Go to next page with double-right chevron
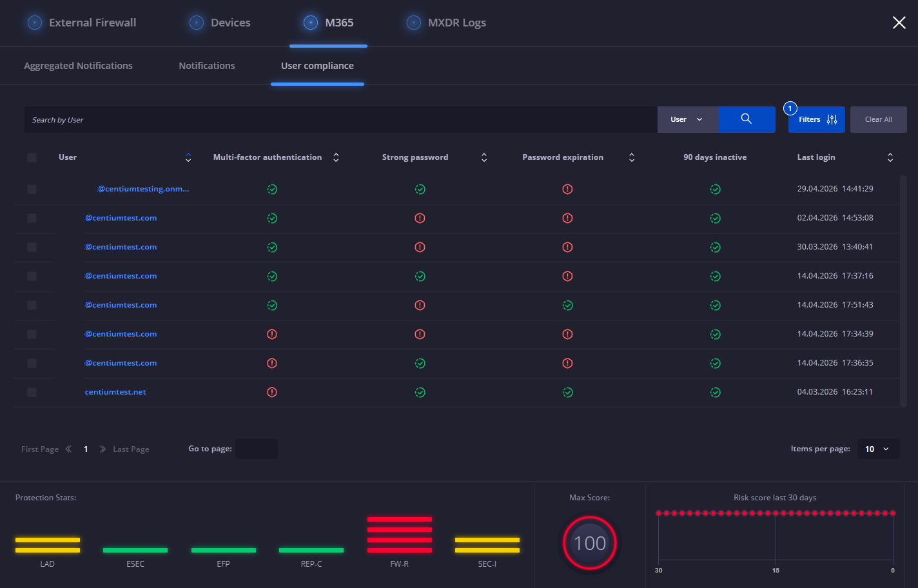 (x=103, y=449)
